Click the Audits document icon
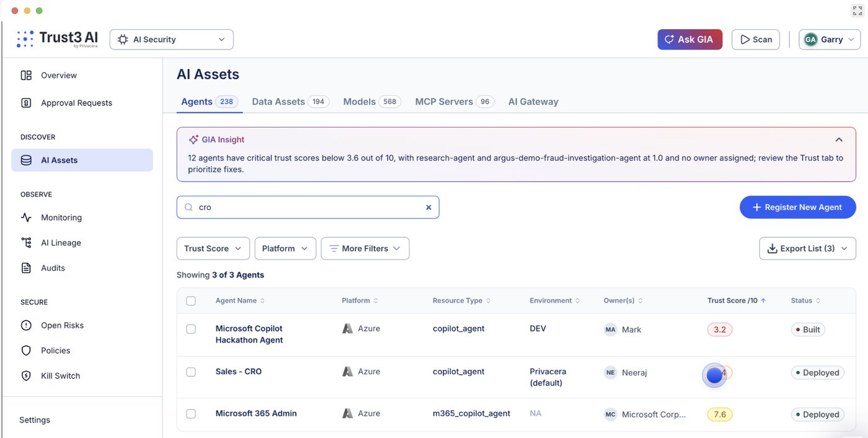The width and height of the screenshot is (868, 438). [x=26, y=268]
